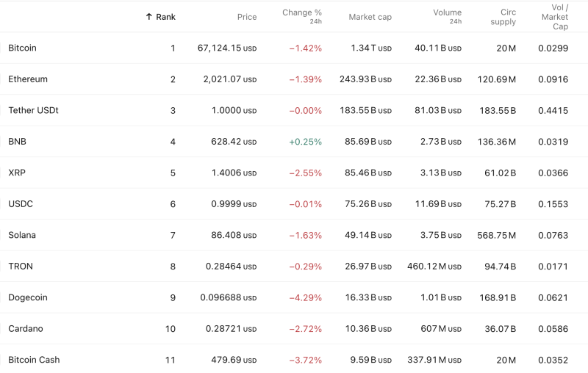Open the TRON coin link
The width and height of the screenshot is (588, 373).
point(21,267)
